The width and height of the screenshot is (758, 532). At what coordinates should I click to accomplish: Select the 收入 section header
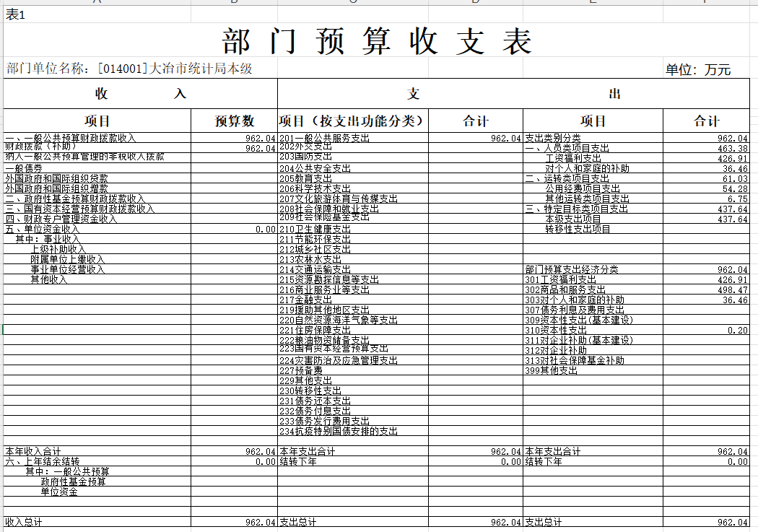coord(141,94)
